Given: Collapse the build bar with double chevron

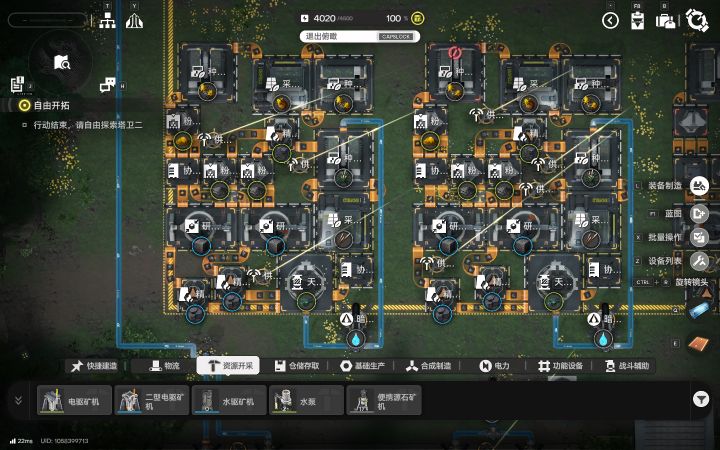Looking at the screenshot, I should 18,400.
